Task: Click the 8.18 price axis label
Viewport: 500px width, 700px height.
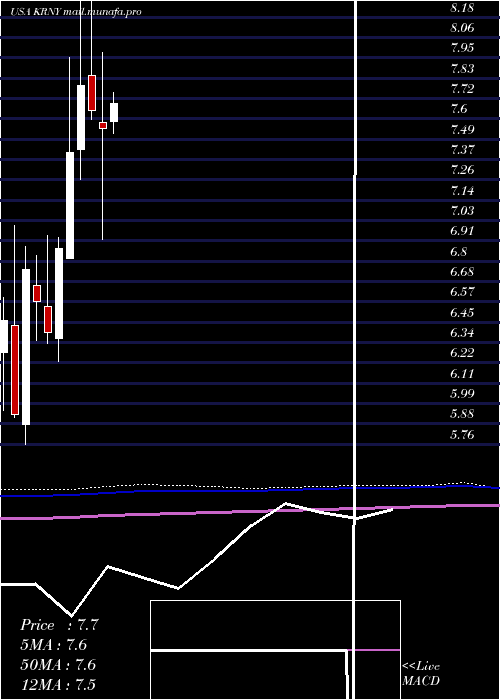Action: tap(462, 8)
